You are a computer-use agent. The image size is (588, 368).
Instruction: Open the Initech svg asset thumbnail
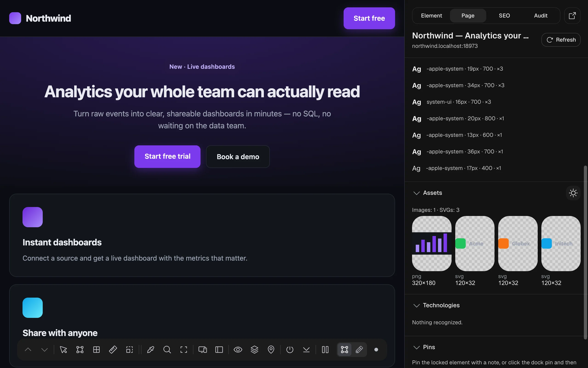[561, 243]
